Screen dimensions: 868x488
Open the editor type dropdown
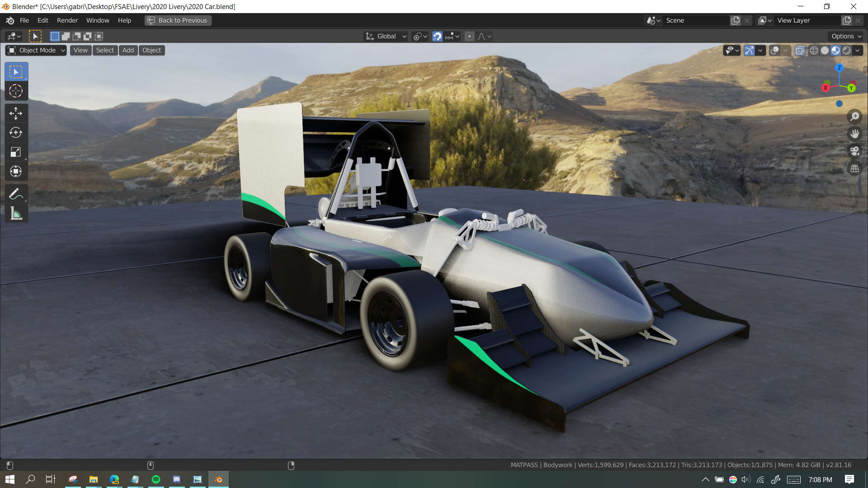14,37
